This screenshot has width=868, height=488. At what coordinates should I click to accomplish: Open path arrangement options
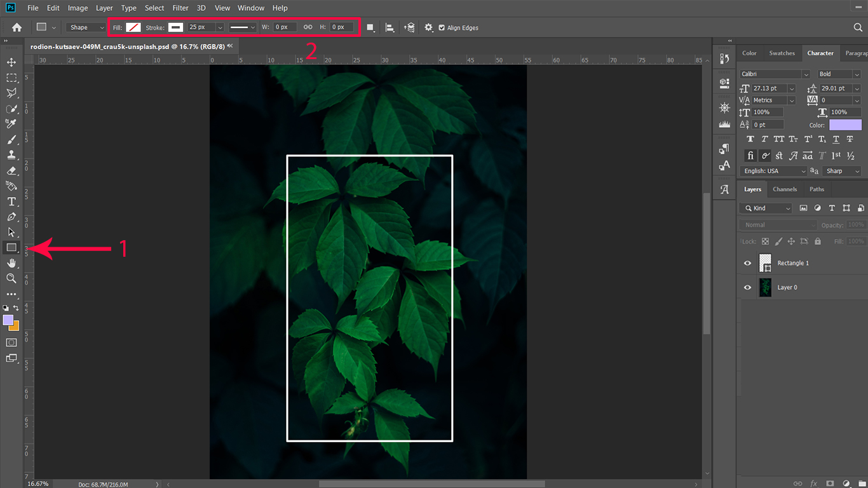click(410, 28)
